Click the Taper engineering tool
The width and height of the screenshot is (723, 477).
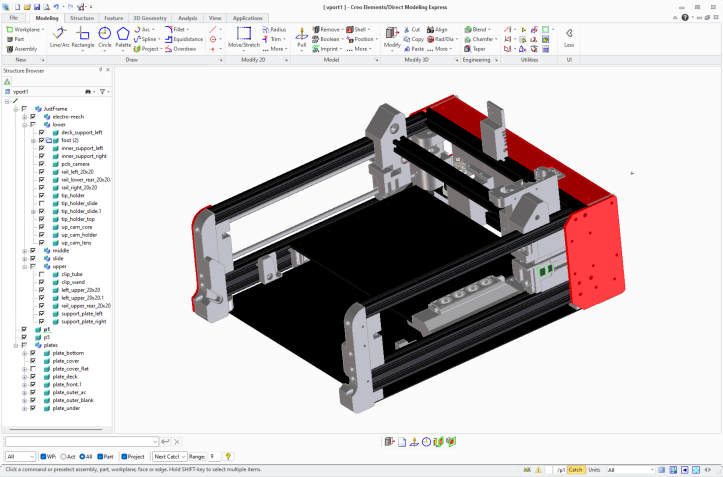(x=477, y=48)
